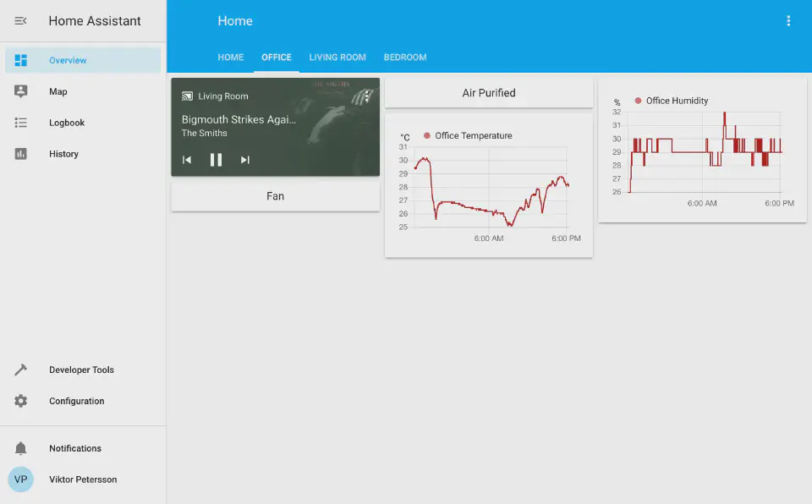Screen dimensions: 812x504
Task: Click the Overview dashboard icon
Action: click(x=21, y=60)
